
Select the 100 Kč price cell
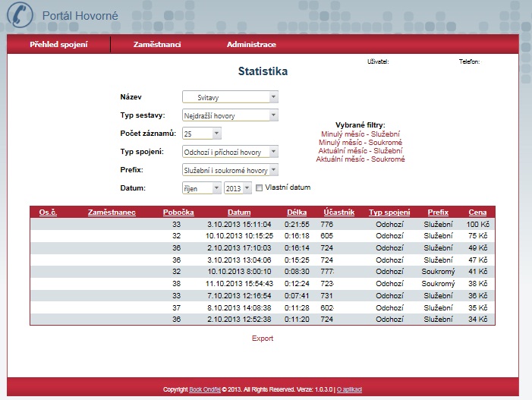coord(477,224)
